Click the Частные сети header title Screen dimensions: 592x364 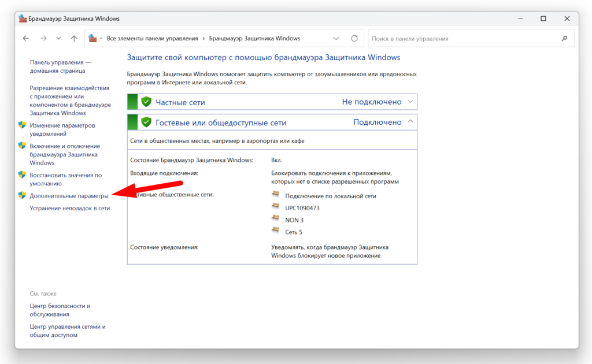[x=180, y=102]
